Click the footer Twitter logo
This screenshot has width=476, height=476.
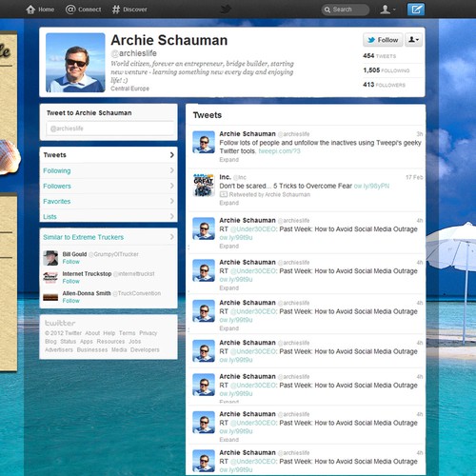(x=60, y=324)
